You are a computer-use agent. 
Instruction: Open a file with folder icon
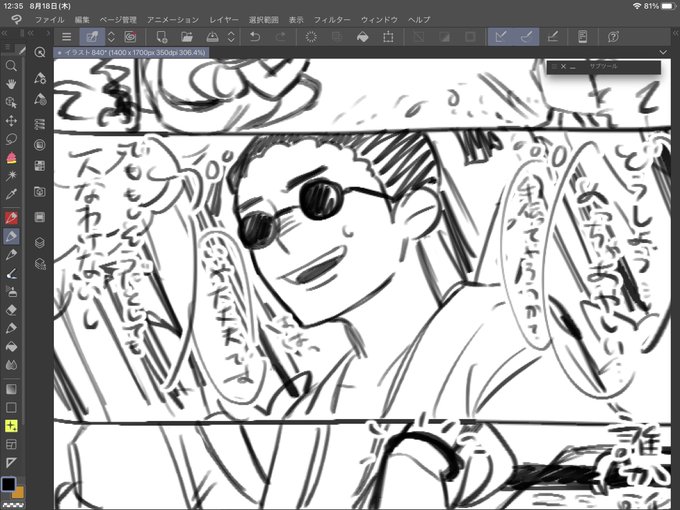tap(187, 37)
